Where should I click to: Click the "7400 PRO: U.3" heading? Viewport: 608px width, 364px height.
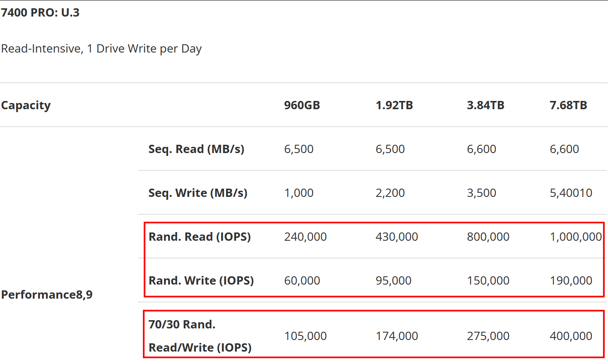(40, 12)
